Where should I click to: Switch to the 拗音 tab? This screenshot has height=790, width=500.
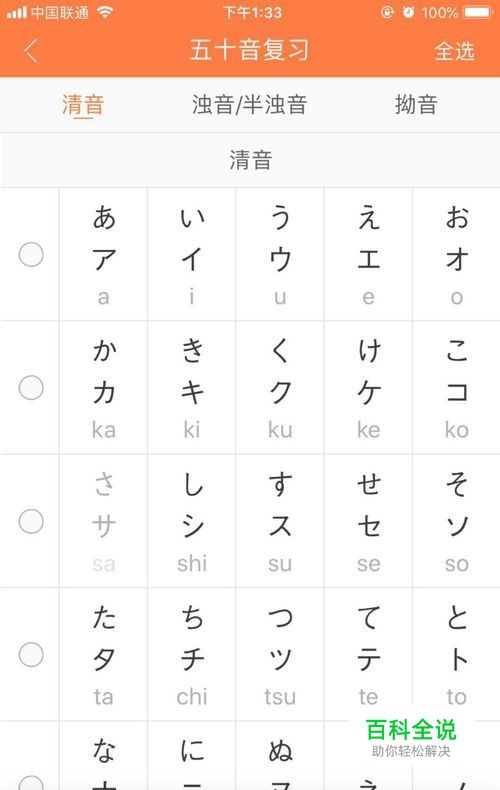pyautogui.click(x=416, y=105)
